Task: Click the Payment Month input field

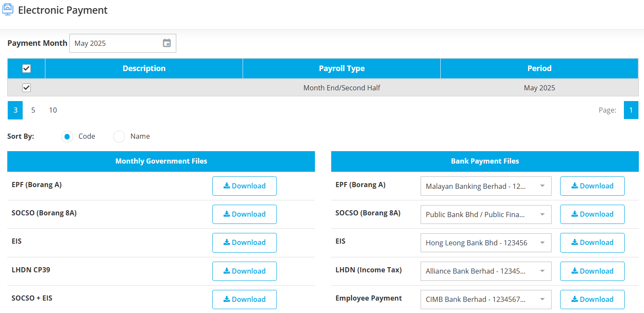Action: (x=116, y=43)
